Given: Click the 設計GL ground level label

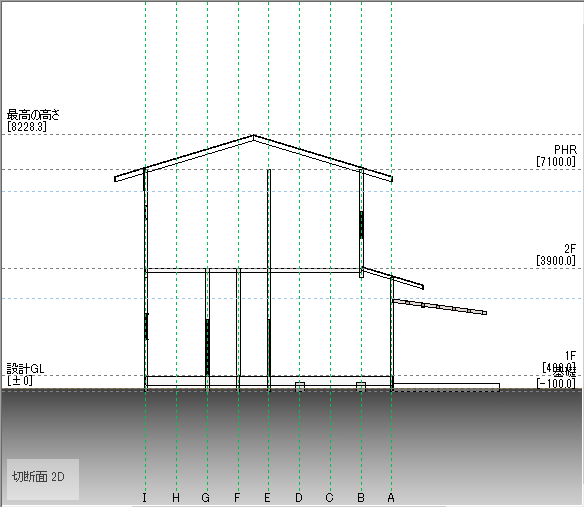Looking at the screenshot, I should click(x=25, y=369).
